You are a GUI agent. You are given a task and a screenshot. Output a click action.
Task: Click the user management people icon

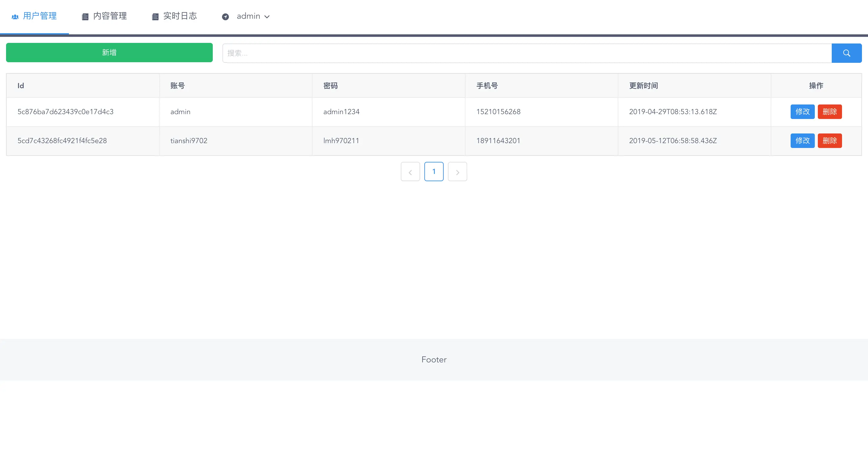pyautogui.click(x=15, y=17)
